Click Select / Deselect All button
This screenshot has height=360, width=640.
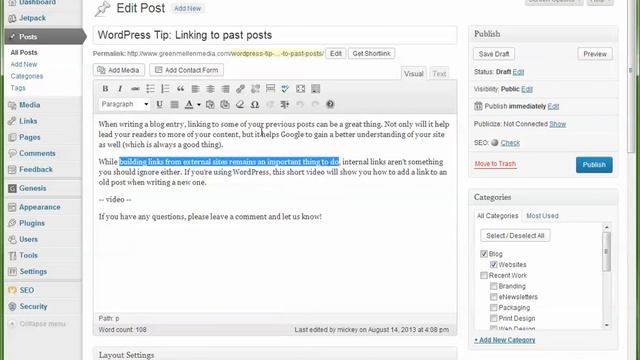pos(515,236)
